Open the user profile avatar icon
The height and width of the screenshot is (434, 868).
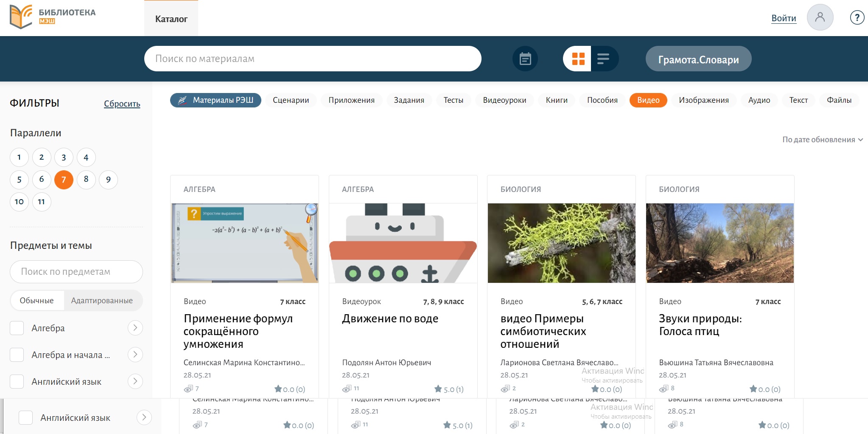click(820, 17)
